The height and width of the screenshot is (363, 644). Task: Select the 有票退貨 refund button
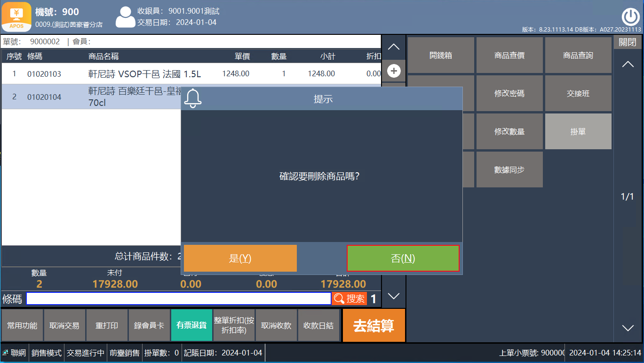pos(191,325)
